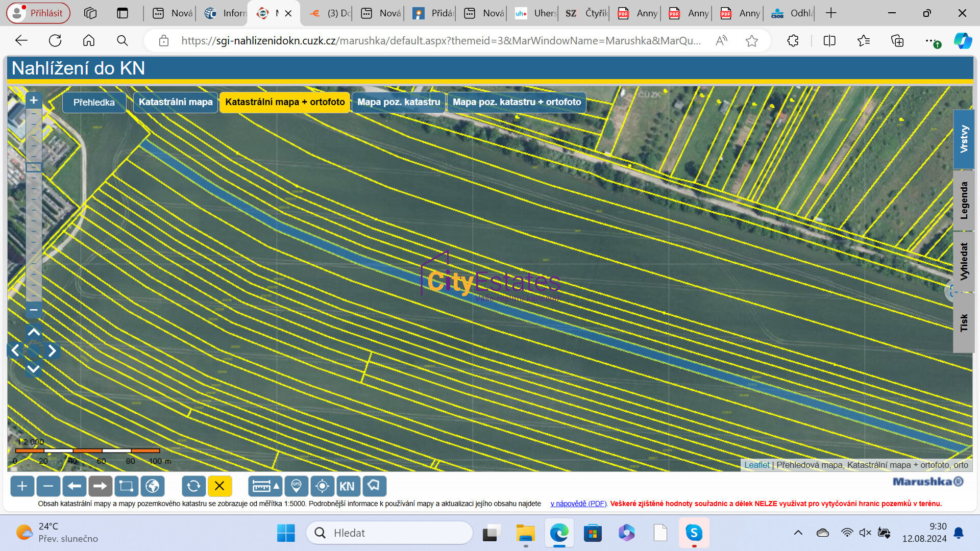Go to next map view arrow

(100, 486)
